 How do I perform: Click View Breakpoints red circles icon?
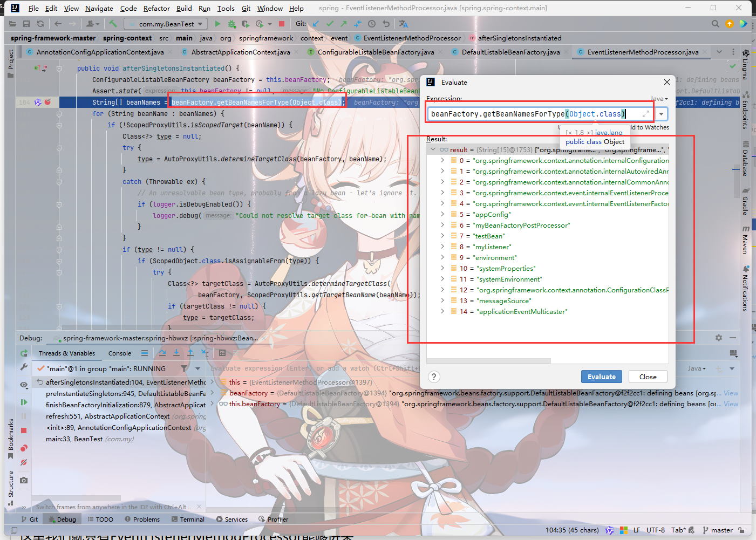[x=24, y=448]
